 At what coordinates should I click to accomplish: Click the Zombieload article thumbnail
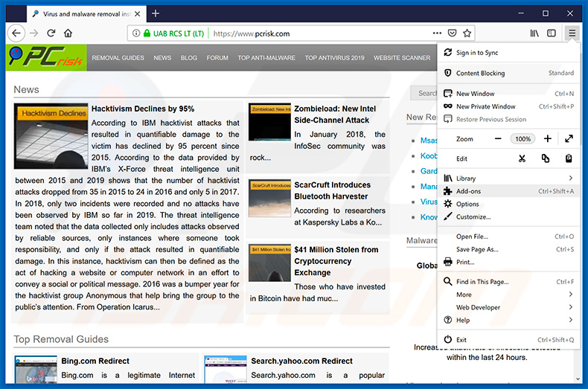pos(269,122)
